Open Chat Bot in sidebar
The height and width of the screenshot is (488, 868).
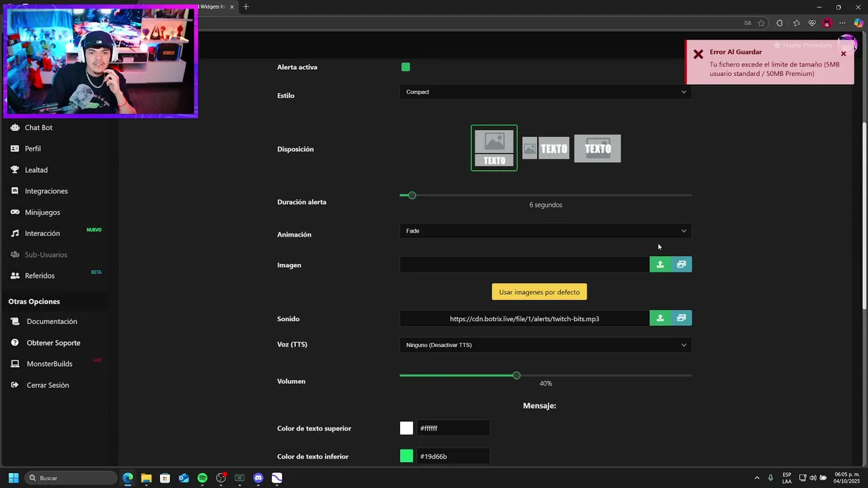(x=39, y=127)
